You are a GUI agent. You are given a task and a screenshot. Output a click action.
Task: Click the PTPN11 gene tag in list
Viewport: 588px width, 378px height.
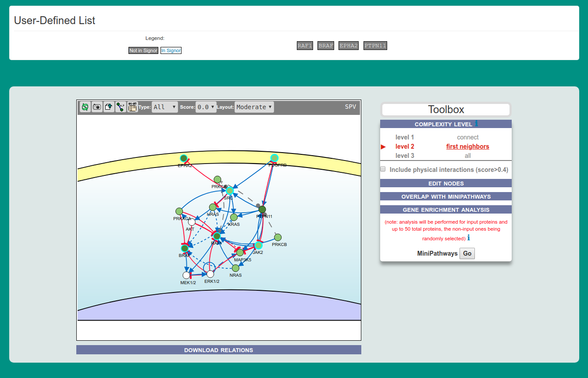point(375,46)
